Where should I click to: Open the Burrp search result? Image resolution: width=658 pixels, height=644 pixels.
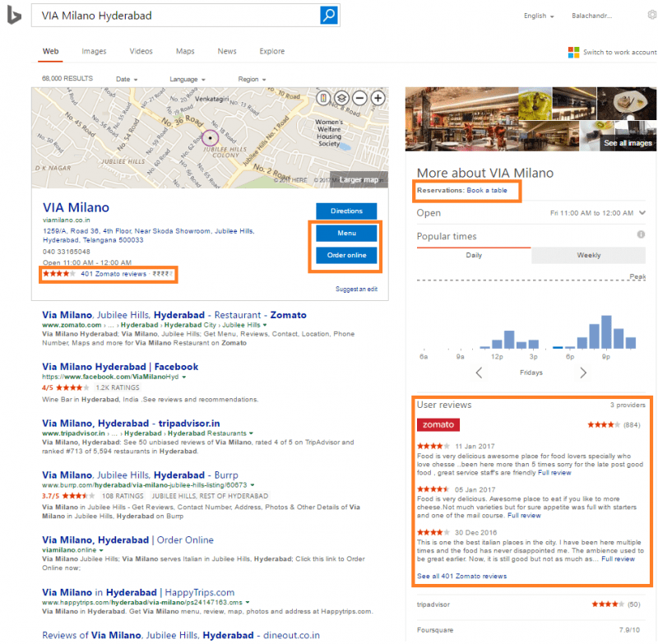click(x=140, y=475)
